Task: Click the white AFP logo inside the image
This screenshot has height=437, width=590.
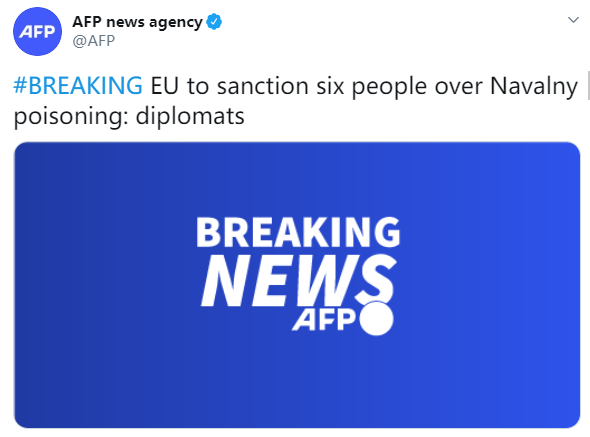Action: pos(324,320)
